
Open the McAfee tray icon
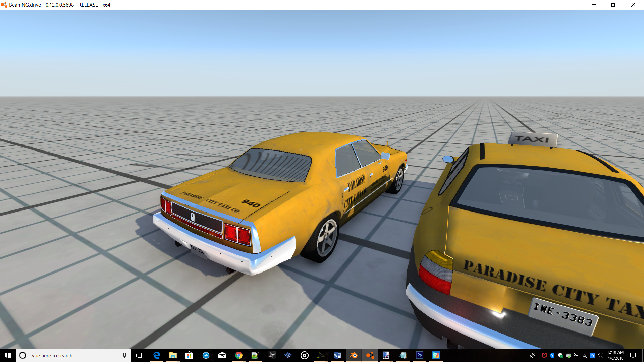coord(544,355)
